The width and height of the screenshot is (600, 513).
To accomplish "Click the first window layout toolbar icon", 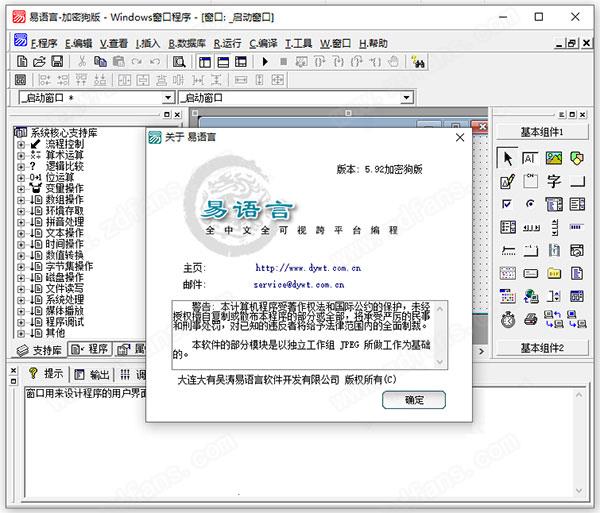I will [x=205, y=62].
